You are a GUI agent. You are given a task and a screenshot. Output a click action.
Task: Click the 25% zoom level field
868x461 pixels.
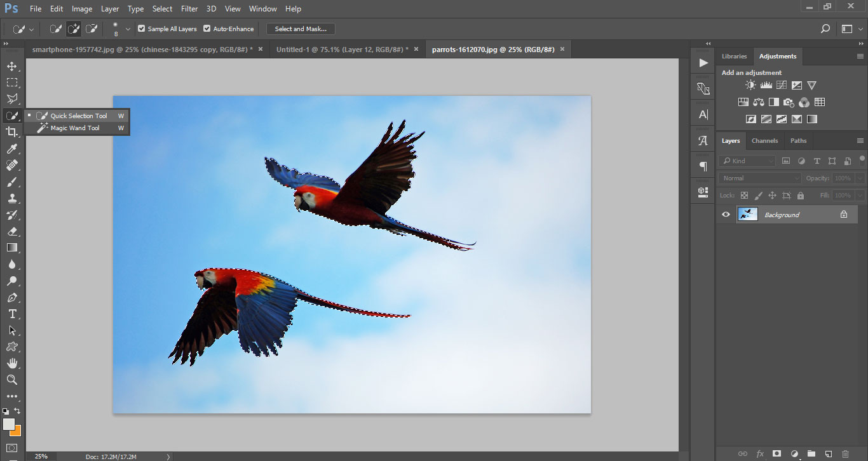41,456
